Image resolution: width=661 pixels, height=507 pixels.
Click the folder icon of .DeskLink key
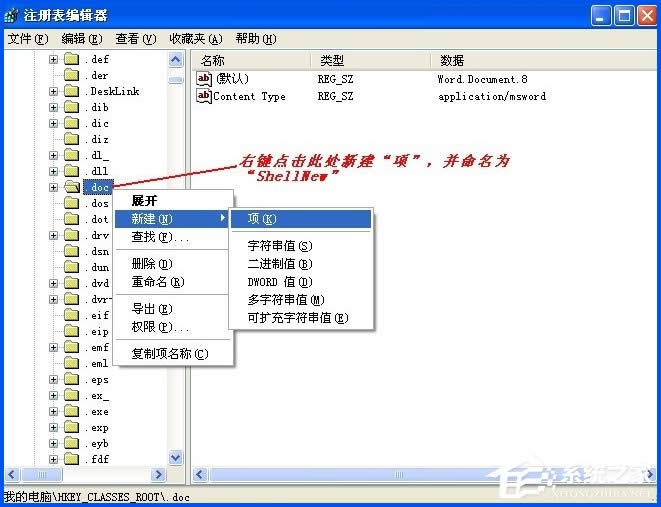(71, 91)
